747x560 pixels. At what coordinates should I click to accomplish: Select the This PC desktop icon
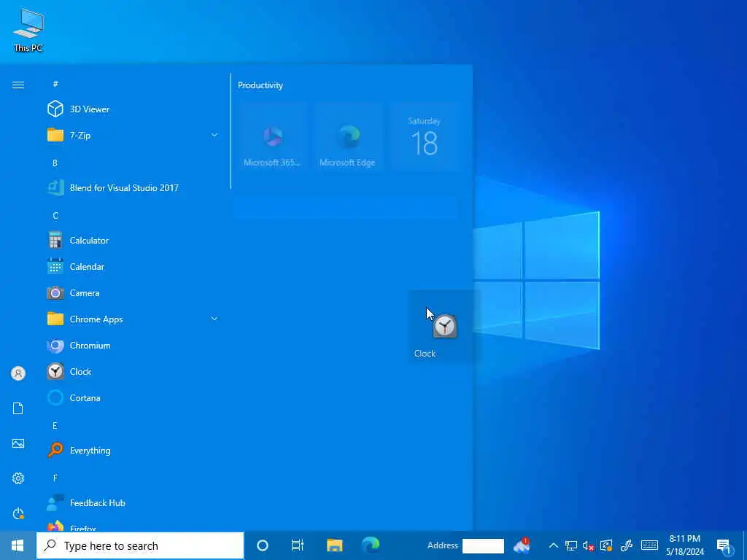pyautogui.click(x=28, y=30)
